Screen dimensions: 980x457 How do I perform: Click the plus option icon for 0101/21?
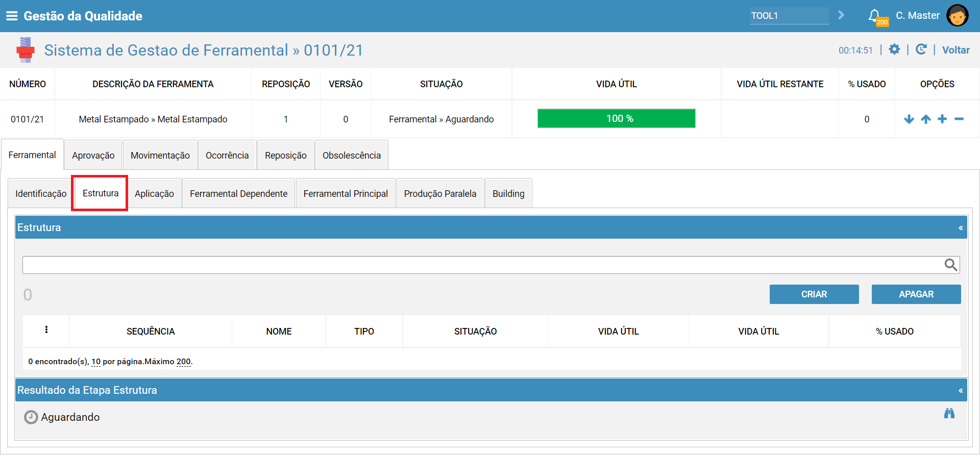click(942, 119)
